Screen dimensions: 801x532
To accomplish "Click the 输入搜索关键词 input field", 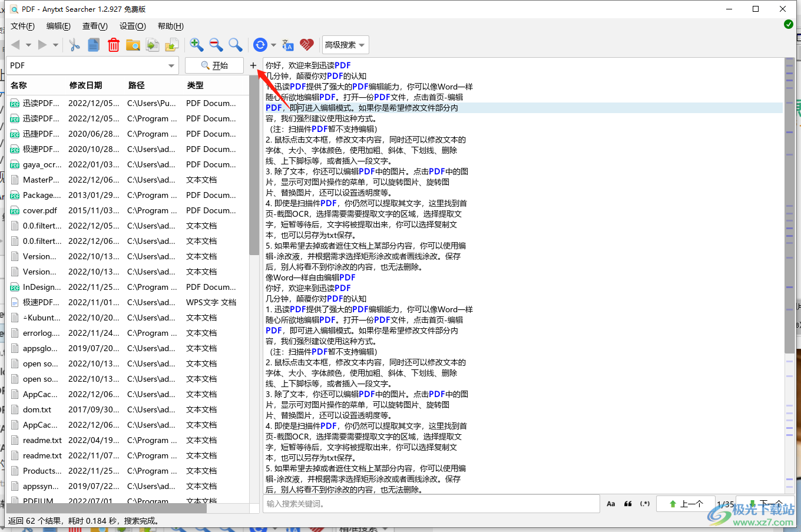I will click(431, 504).
